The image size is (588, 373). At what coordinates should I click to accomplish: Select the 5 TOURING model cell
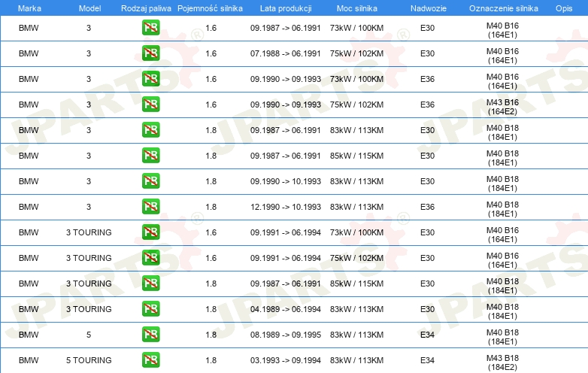pyautogui.click(x=89, y=360)
